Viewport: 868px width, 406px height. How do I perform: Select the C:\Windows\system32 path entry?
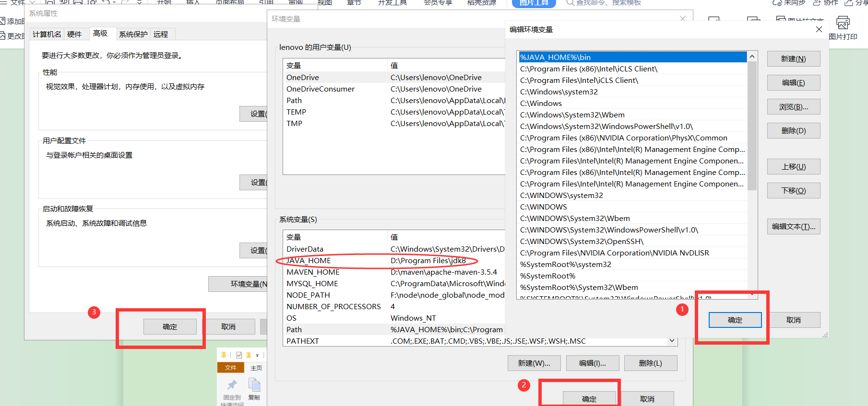tap(632, 92)
